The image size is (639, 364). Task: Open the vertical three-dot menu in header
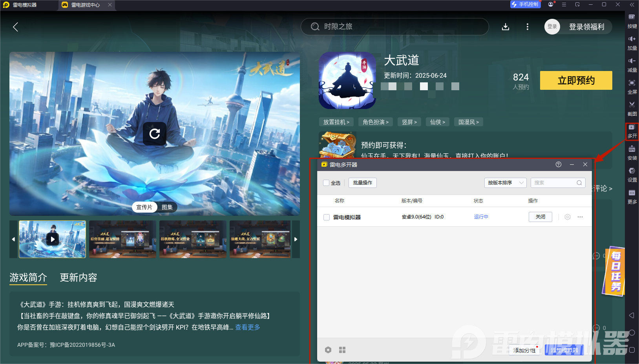point(528,27)
